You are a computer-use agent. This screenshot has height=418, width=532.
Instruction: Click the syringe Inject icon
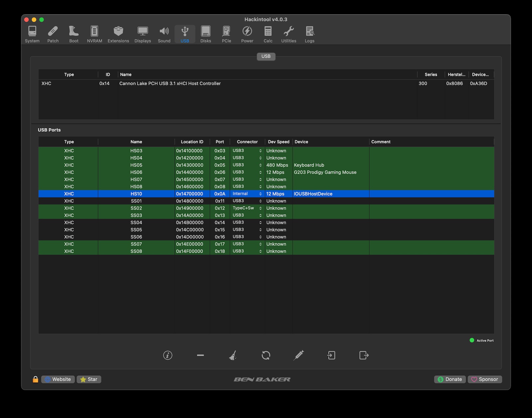coord(299,355)
